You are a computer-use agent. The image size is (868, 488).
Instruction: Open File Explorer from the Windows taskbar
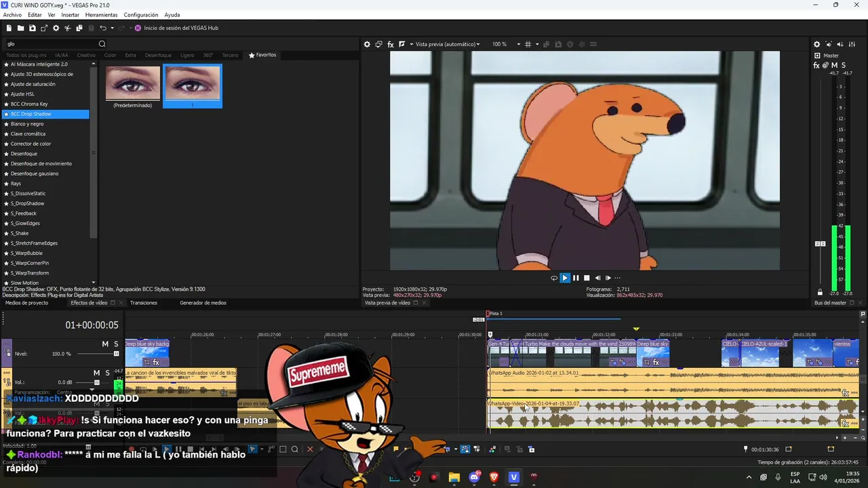[x=454, y=478]
